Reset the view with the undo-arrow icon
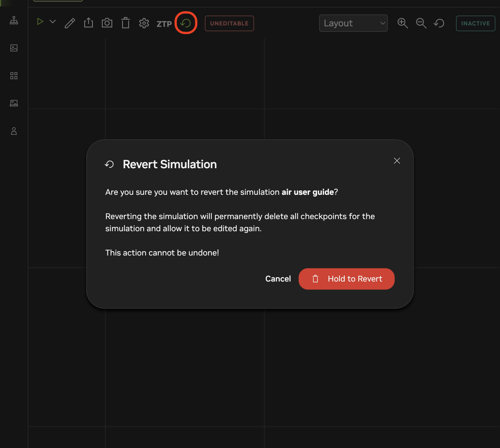The width and height of the screenshot is (500, 448). click(x=439, y=23)
